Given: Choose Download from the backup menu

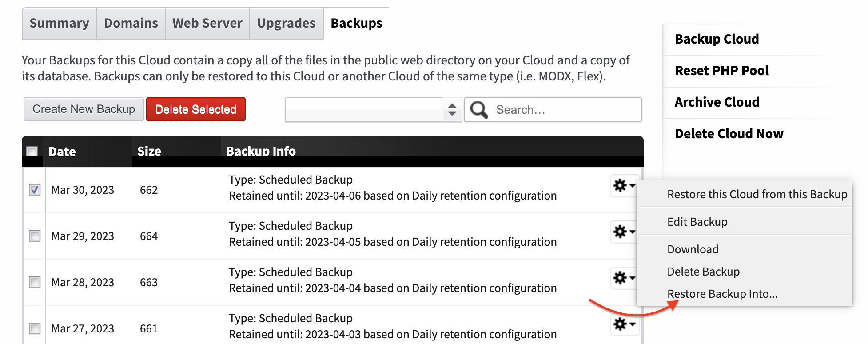Looking at the screenshot, I should [x=693, y=249].
